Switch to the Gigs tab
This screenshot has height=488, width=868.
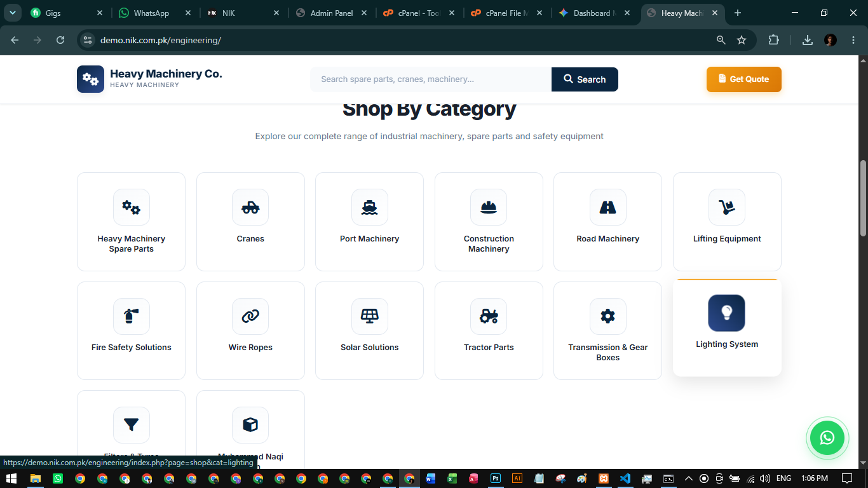(x=66, y=13)
